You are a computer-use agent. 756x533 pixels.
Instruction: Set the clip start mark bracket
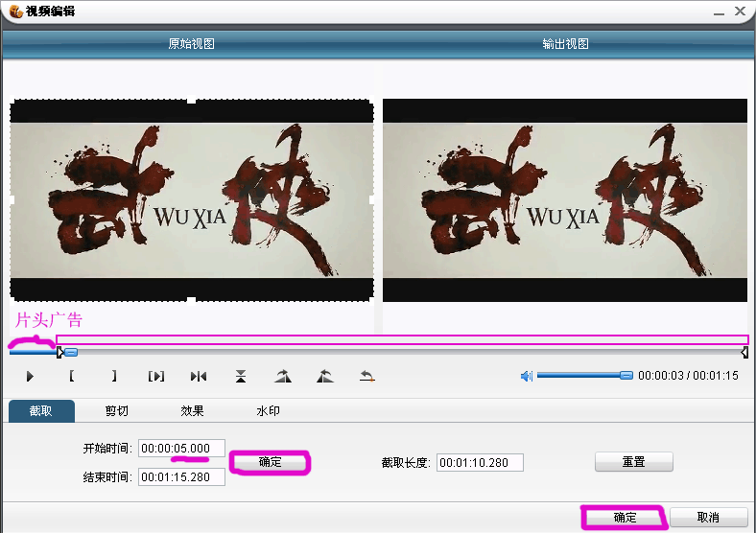72,376
